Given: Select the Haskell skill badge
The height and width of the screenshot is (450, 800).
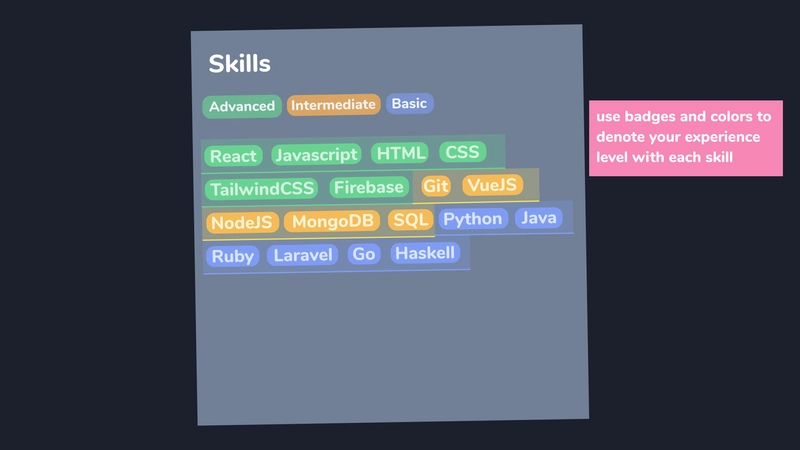Looking at the screenshot, I should click(x=425, y=253).
